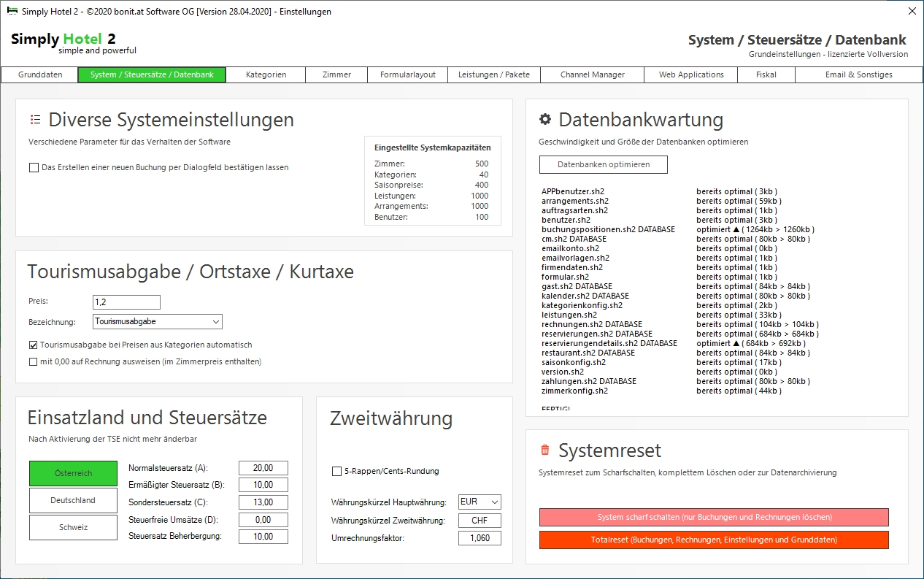Click the gear icon next to Datenbankwartung
The image size is (924, 579).
tap(544, 120)
